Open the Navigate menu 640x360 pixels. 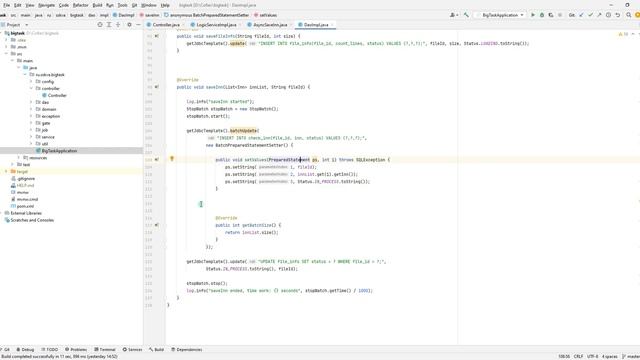[47, 5]
